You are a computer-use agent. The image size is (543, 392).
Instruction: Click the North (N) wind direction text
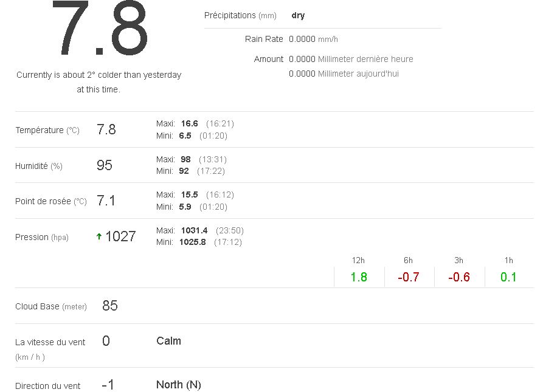[178, 385]
